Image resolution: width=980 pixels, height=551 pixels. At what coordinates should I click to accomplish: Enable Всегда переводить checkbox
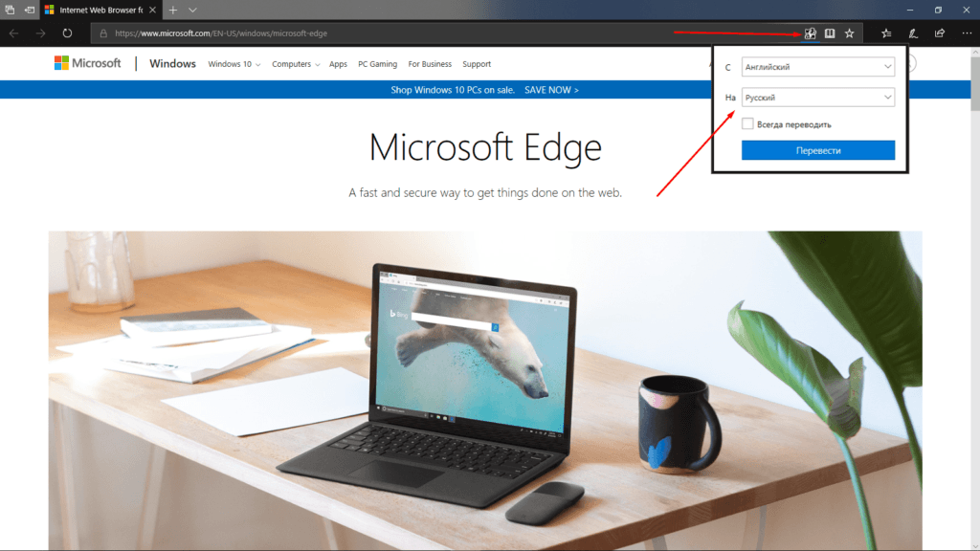coord(746,123)
